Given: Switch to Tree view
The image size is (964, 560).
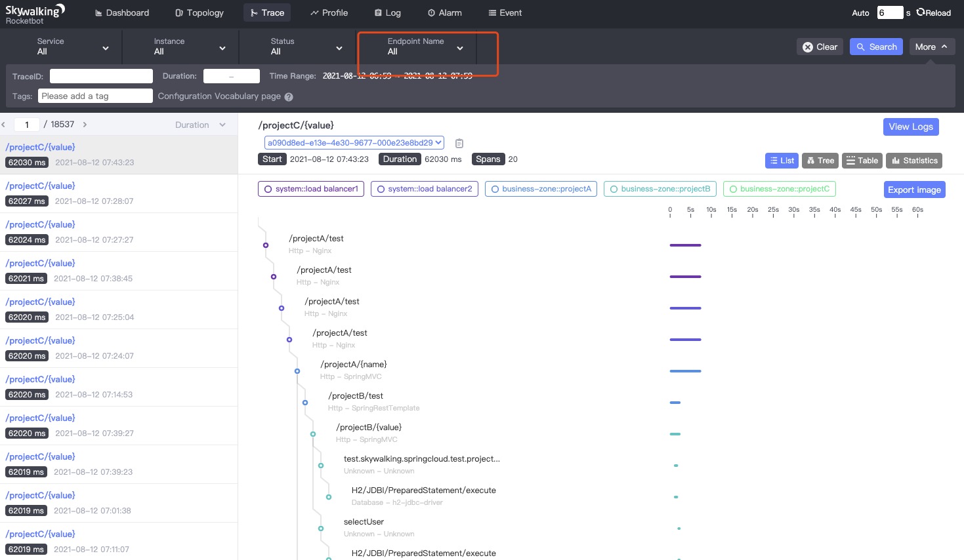Looking at the screenshot, I should [820, 161].
